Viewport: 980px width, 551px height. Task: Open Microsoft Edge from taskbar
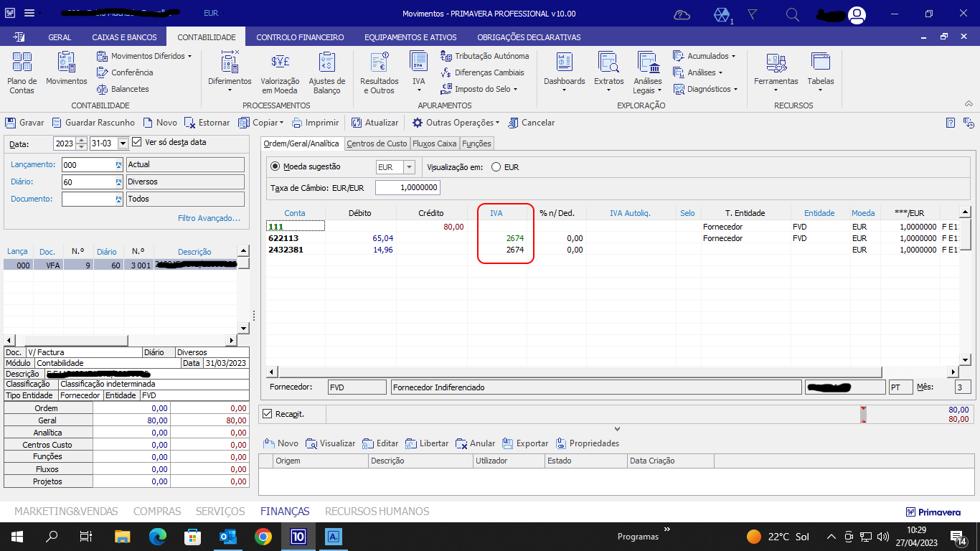tap(158, 537)
